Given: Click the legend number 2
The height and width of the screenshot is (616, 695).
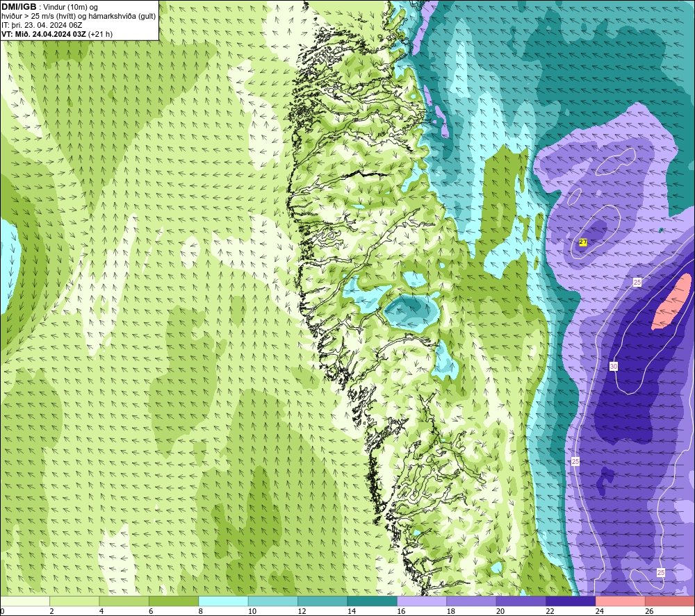Looking at the screenshot, I should pos(52,611).
